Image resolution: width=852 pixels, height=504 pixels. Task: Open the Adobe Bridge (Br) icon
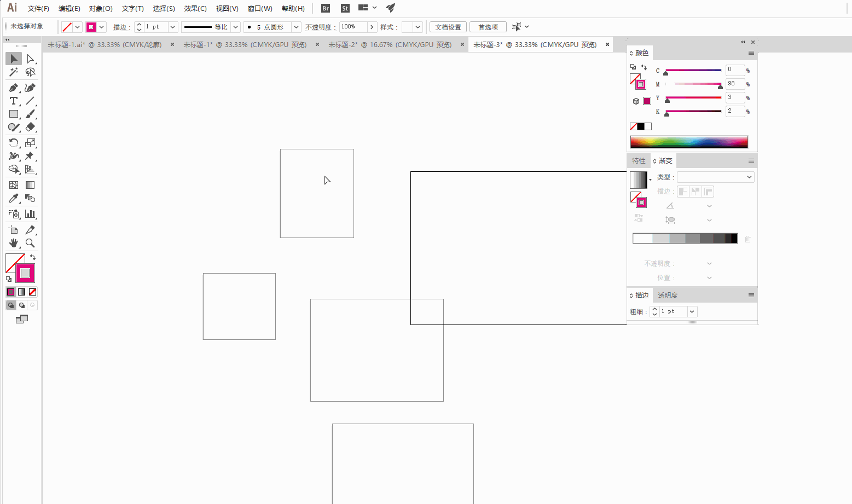(x=326, y=8)
